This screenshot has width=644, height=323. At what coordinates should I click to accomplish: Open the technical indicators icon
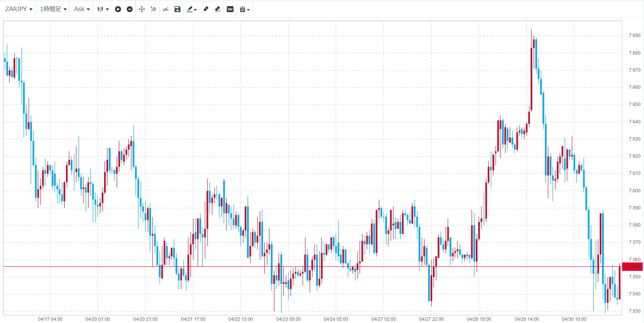pos(166,9)
